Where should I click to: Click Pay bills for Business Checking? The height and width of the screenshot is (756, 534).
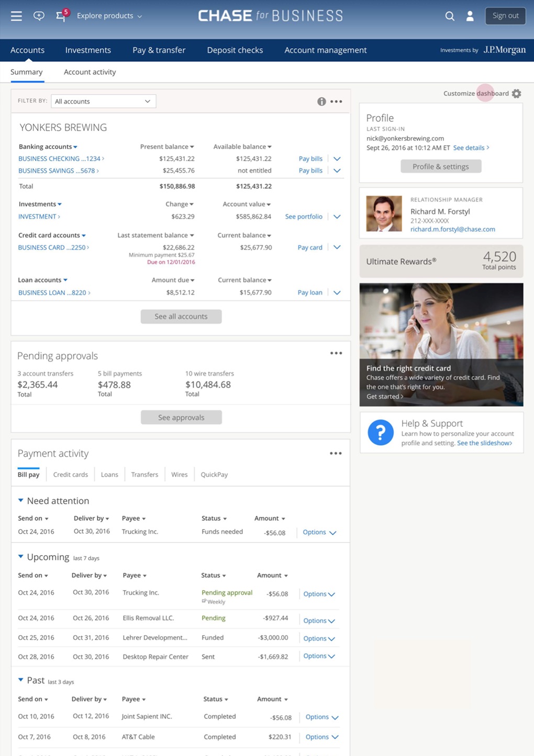(x=310, y=159)
